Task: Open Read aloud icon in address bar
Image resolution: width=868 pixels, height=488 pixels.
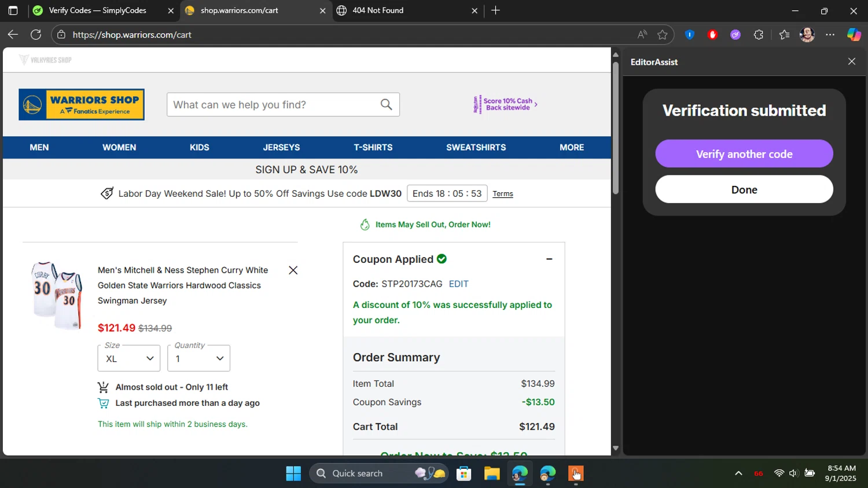Action: pos(642,35)
